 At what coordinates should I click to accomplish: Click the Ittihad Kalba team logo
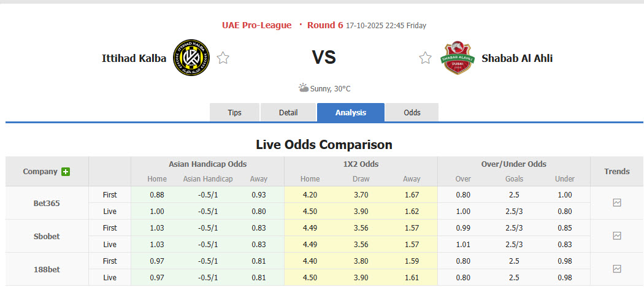pyautogui.click(x=191, y=58)
